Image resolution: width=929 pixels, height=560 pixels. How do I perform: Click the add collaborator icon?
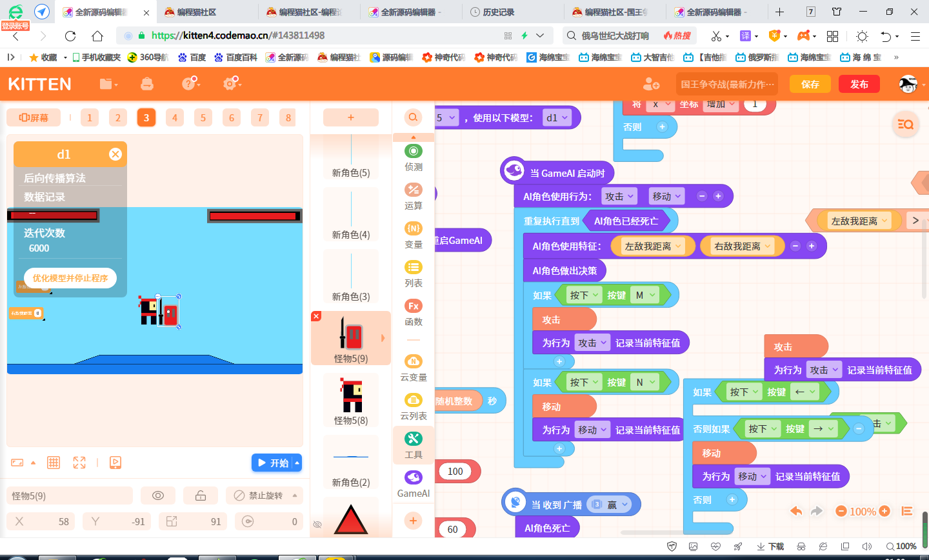tap(651, 85)
